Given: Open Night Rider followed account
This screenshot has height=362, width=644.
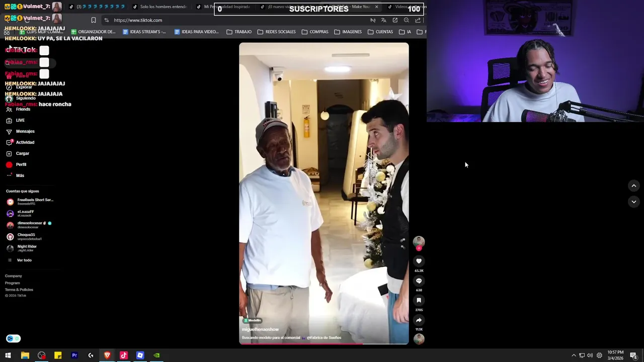Looking at the screenshot, I should point(22,248).
